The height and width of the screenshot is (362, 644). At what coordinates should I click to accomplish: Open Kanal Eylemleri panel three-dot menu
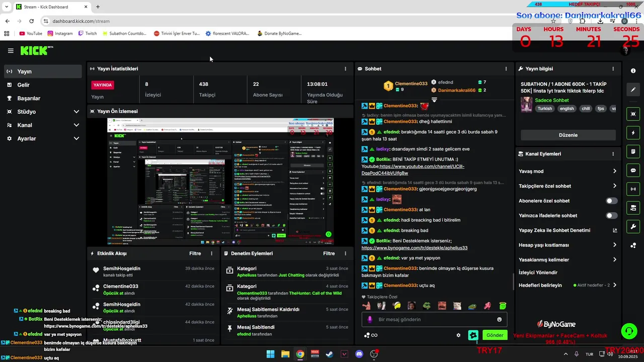613,154
